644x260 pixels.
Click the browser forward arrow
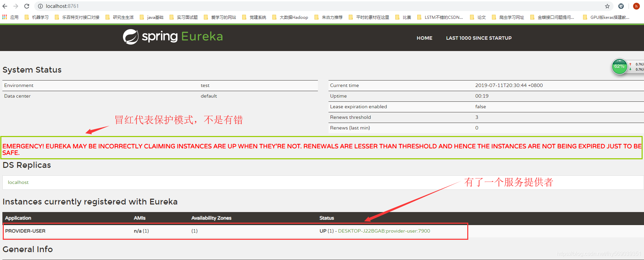coord(16,6)
